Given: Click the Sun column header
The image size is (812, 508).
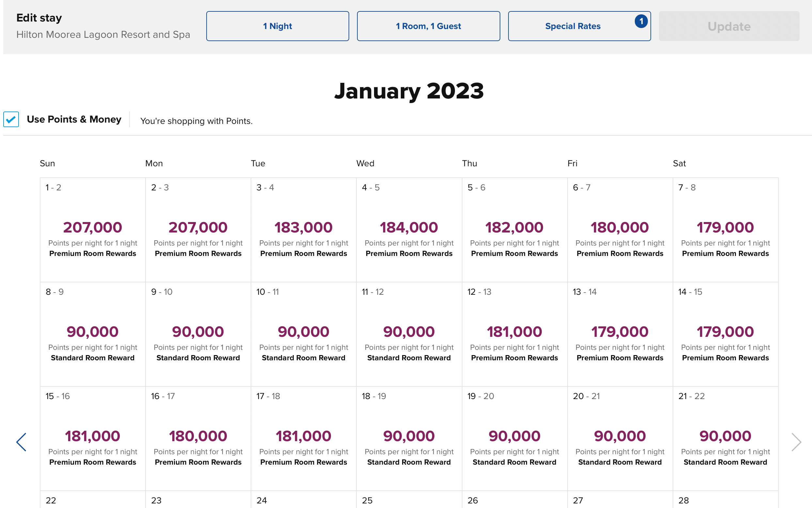Looking at the screenshot, I should (47, 163).
